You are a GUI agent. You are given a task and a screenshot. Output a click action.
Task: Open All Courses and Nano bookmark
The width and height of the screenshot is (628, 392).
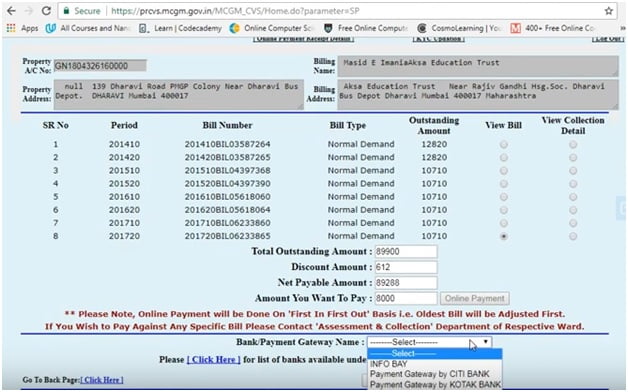(88, 28)
